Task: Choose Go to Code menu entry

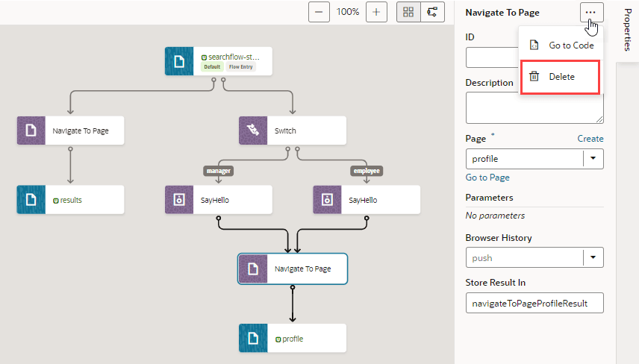Action: (x=561, y=45)
